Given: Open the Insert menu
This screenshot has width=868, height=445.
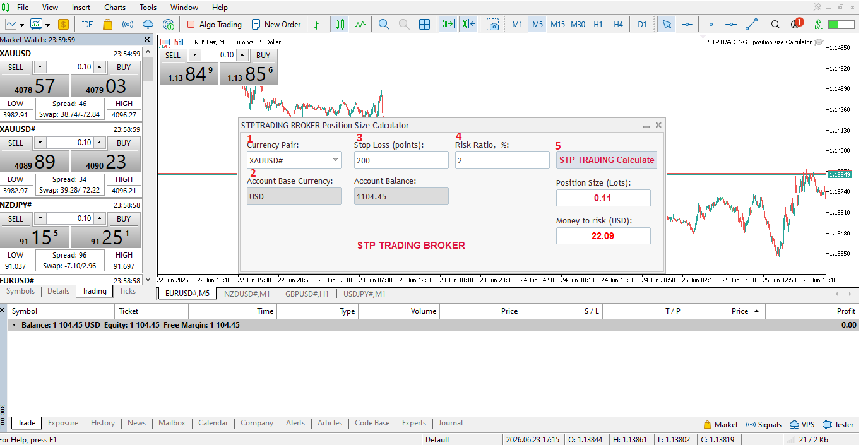Looking at the screenshot, I should pyautogui.click(x=81, y=8).
